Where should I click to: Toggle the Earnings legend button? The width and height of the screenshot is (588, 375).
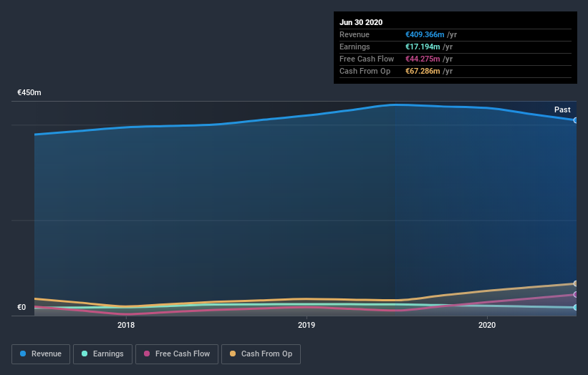pyautogui.click(x=102, y=354)
